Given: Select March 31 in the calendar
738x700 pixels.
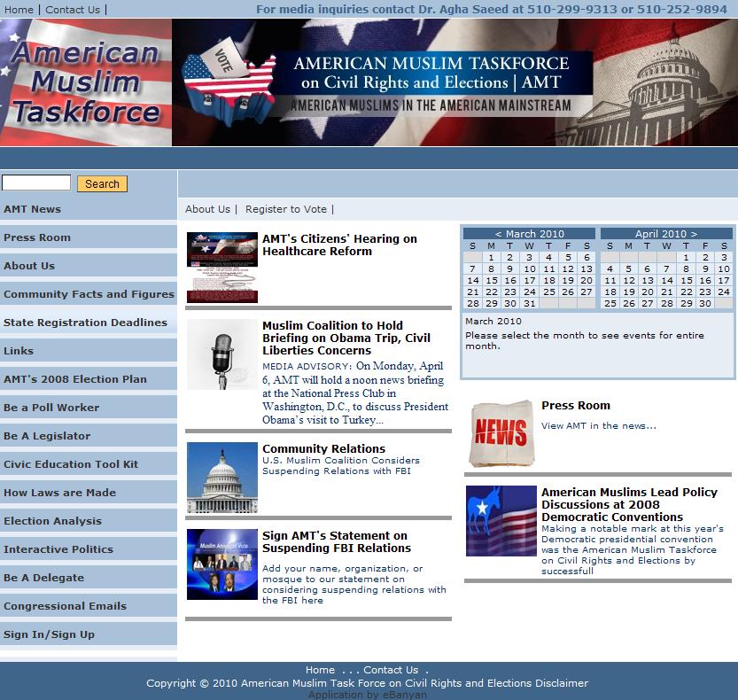Looking at the screenshot, I should click(x=530, y=303).
